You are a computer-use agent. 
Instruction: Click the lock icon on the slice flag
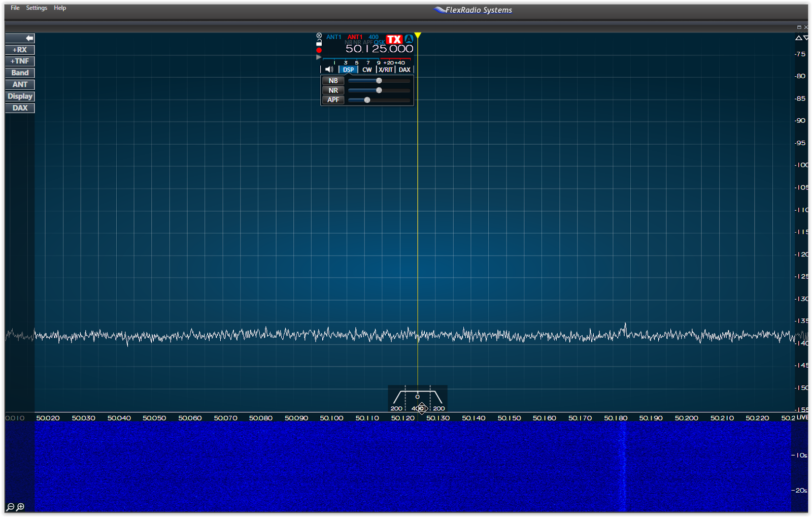(x=319, y=43)
